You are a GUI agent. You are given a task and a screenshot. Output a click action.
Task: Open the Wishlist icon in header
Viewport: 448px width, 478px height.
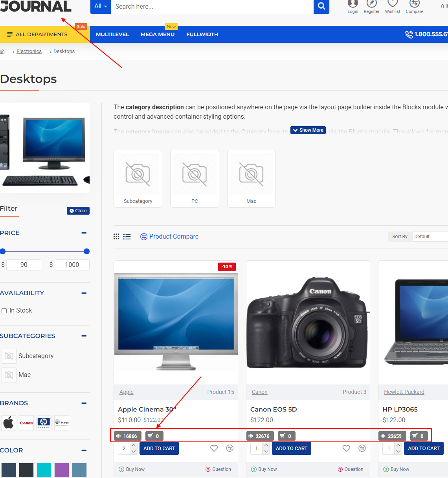[x=393, y=7]
